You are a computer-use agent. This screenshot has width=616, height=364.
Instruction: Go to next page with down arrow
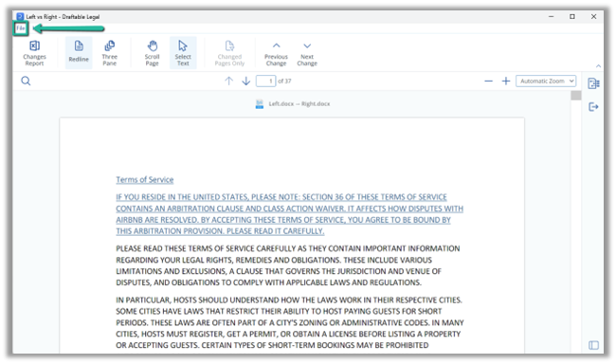(246, 81)
